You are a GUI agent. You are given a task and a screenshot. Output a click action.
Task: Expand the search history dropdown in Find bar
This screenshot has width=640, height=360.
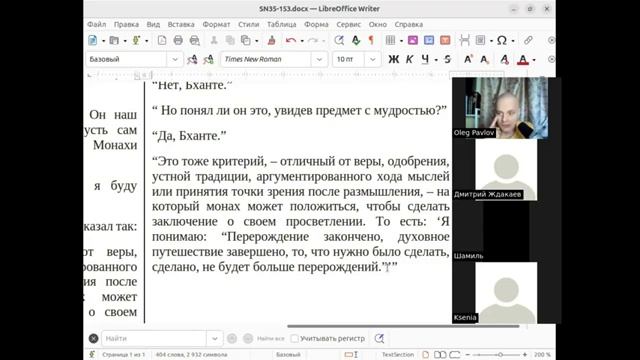215,338
